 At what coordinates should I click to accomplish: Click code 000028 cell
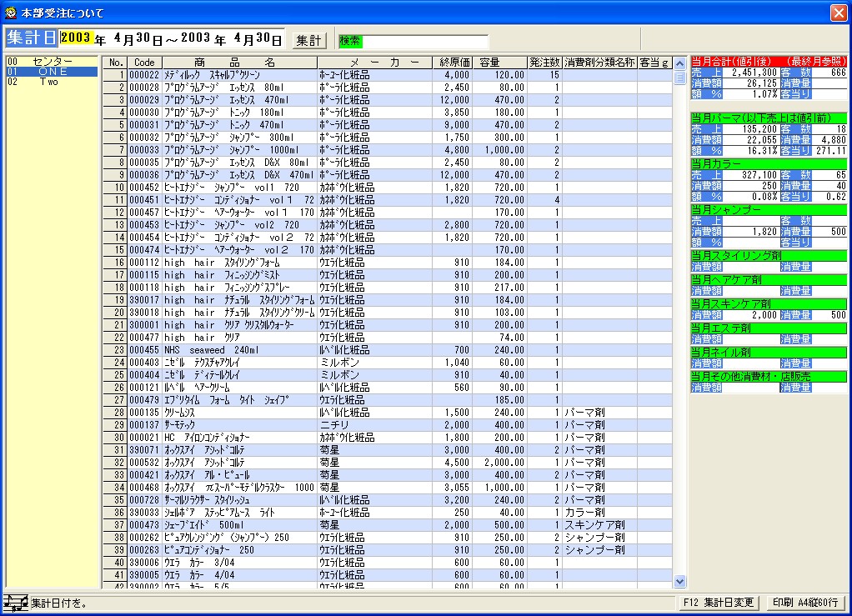coord(144,88)
